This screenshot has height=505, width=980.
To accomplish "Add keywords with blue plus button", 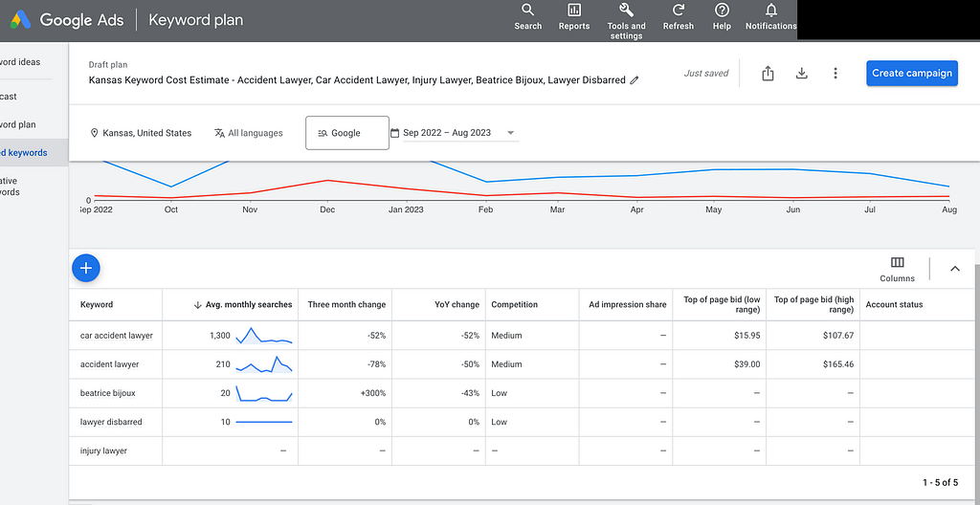I will (x=86, y=268).
